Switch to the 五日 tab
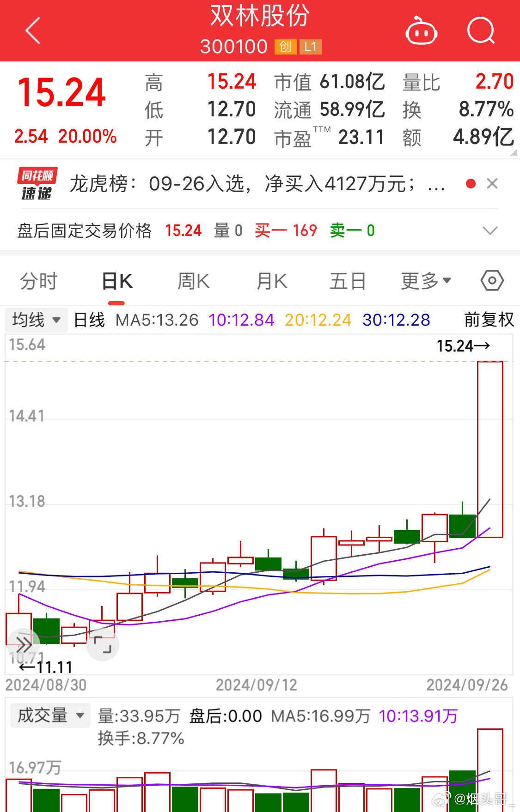The height and width of the screenshot is (812, 520). click(348, 281)
